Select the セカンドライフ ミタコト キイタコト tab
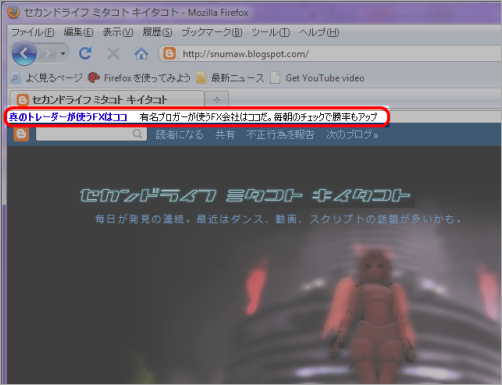 click(107, 99)
